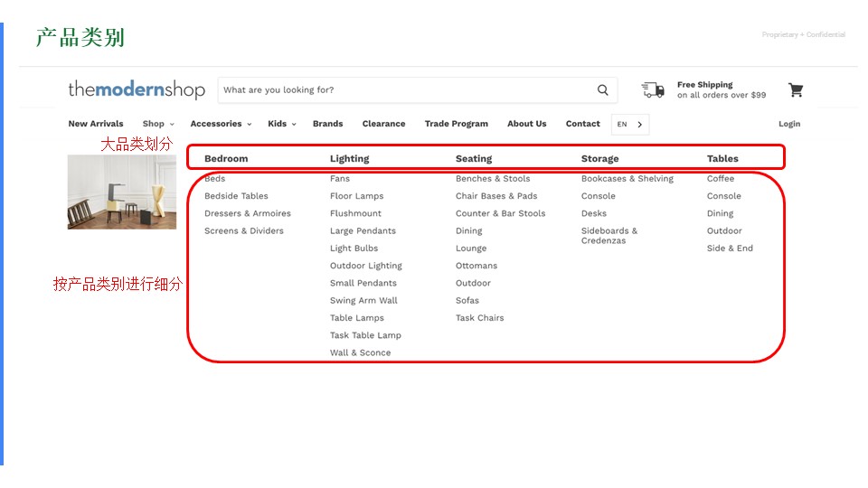Click the EN language selector arrow
The image size is (868, 488).
point(639,125)
